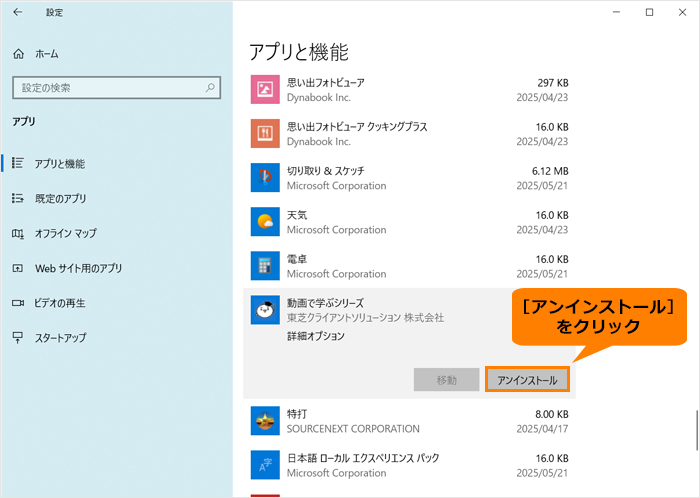
Task: Click the 297 KB size value
Action: (x=553, y=83)
